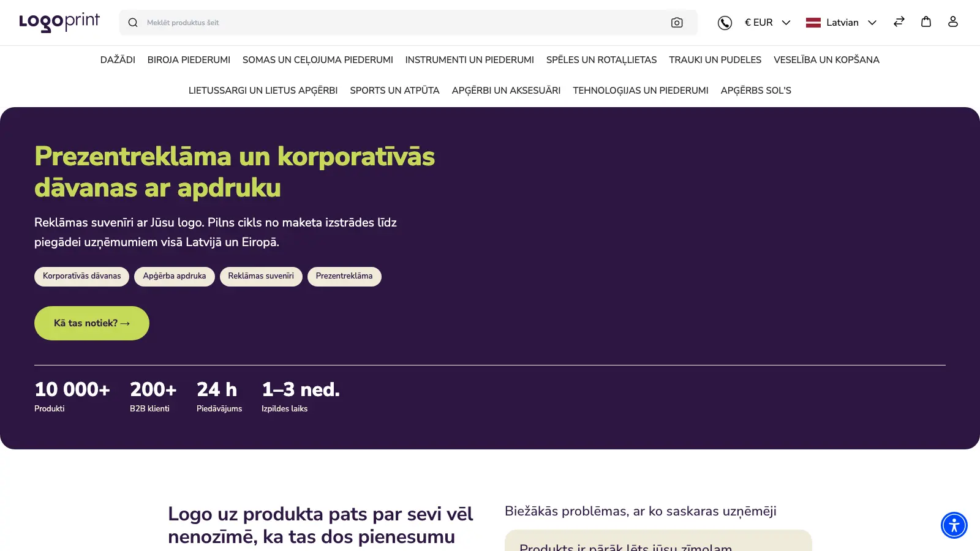Select the 'Apģērba apdruka' tag
980x551 pixels.
coord(175,276)
